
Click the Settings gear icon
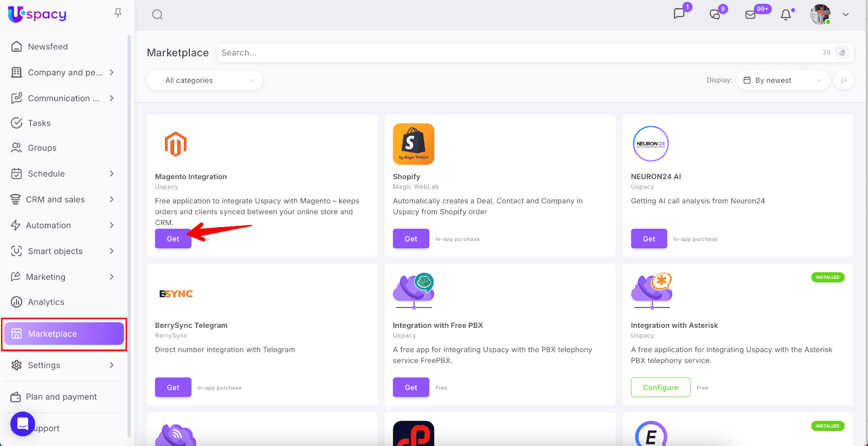click(x=17, y=365)
